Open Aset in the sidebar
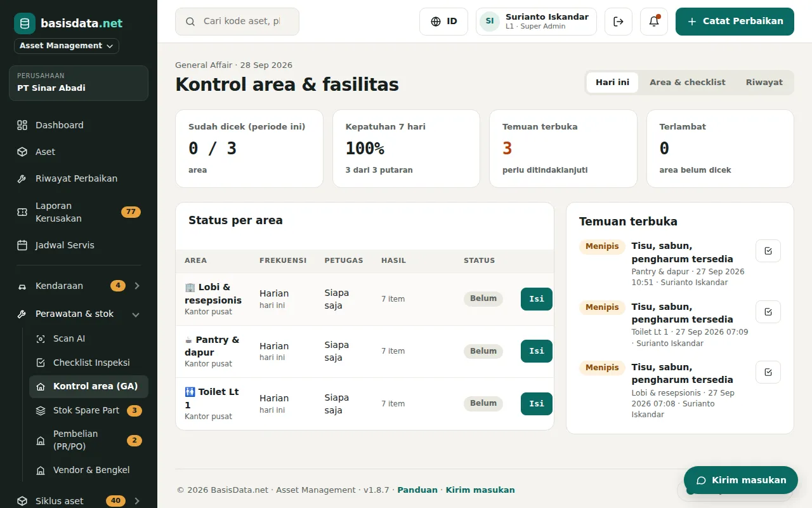 (79, 152)
